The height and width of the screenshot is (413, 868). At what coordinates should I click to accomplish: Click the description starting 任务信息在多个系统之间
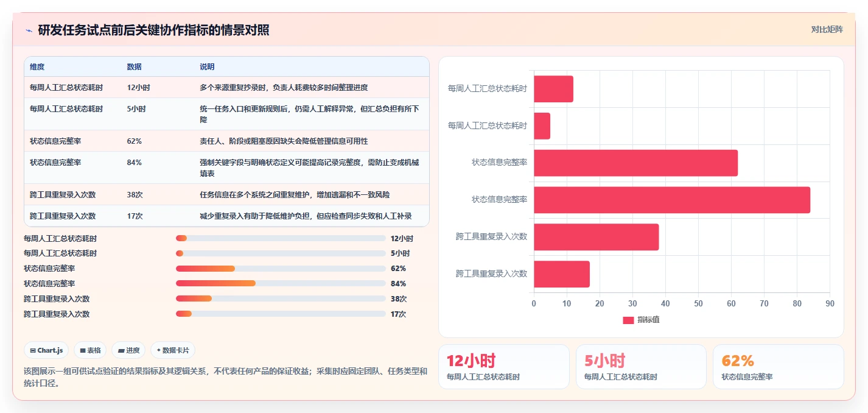click(x=295, y=195)
